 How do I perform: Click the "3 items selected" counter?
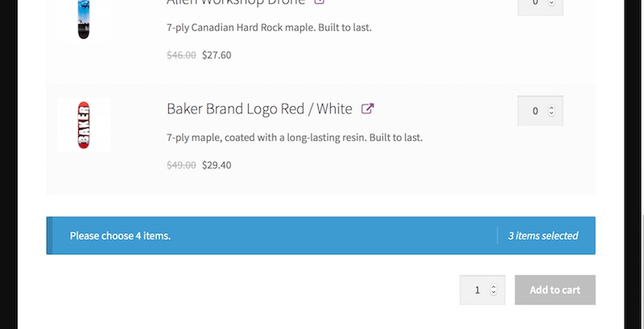pos(543,236)
